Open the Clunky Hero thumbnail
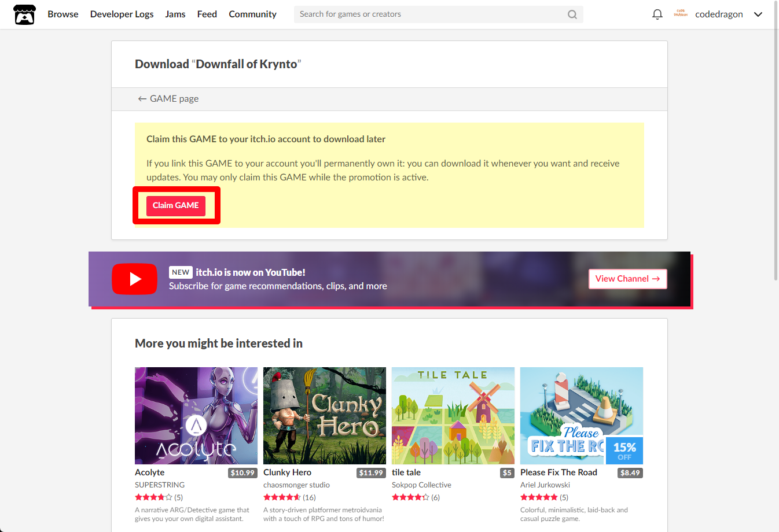Screen dimensions: 779x532 (x=325, y=416)
